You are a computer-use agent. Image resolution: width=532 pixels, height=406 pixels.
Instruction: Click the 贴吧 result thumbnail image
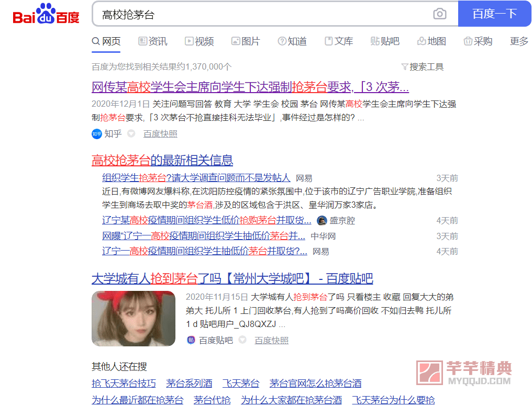pyautogui.click(x=134, y=319)
